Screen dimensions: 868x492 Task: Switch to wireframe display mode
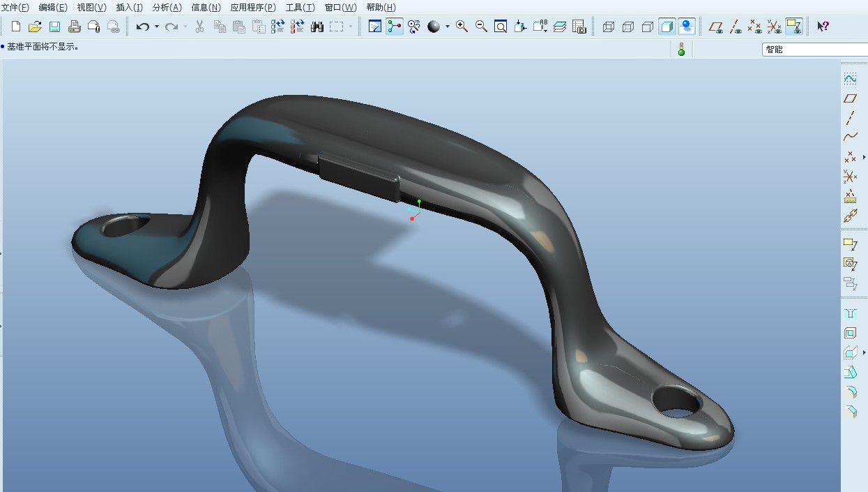[x=608, y=27]
